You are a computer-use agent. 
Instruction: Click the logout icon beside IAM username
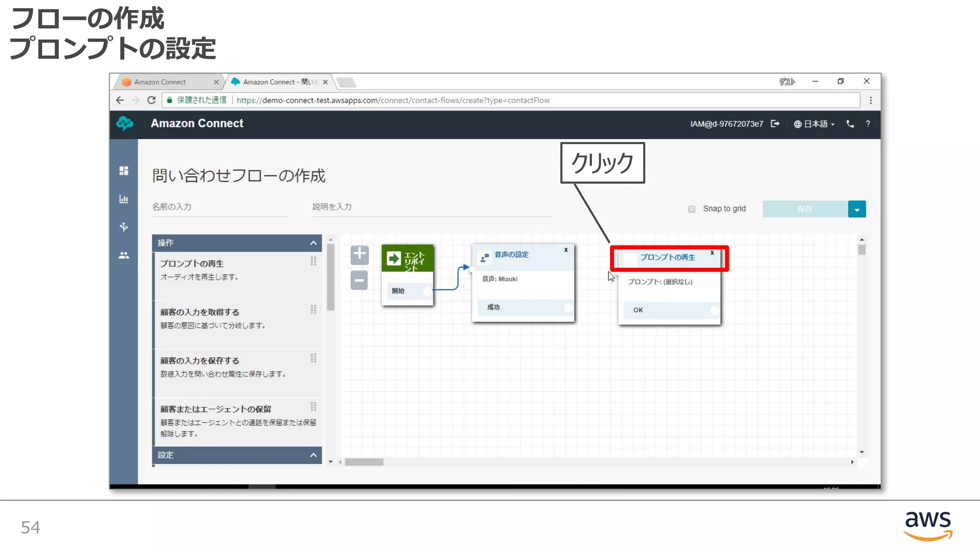[775, 124]
